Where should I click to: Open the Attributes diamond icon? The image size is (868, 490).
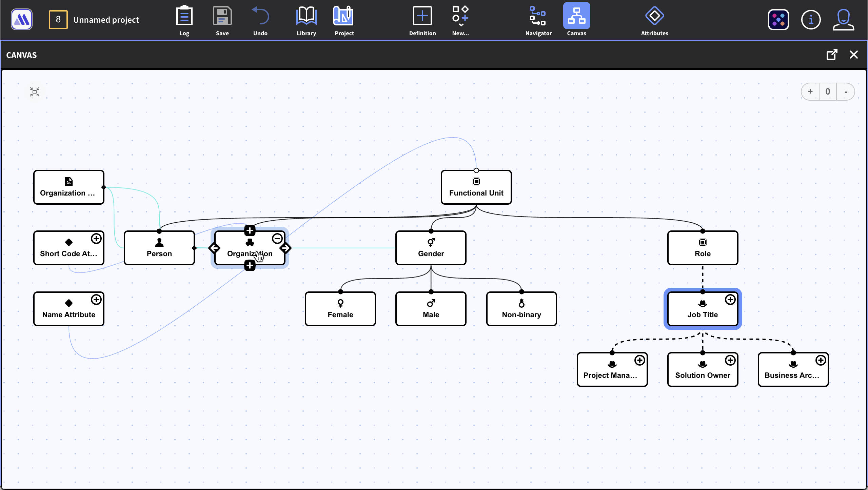654,16
